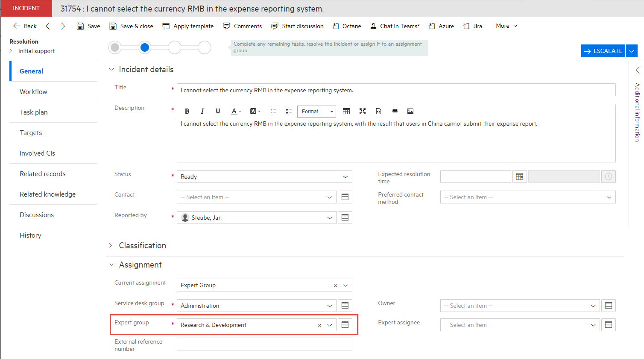The image size is (644, 359).
Task: Open the calendar for Expected resolution time
Action: point(520,176)
